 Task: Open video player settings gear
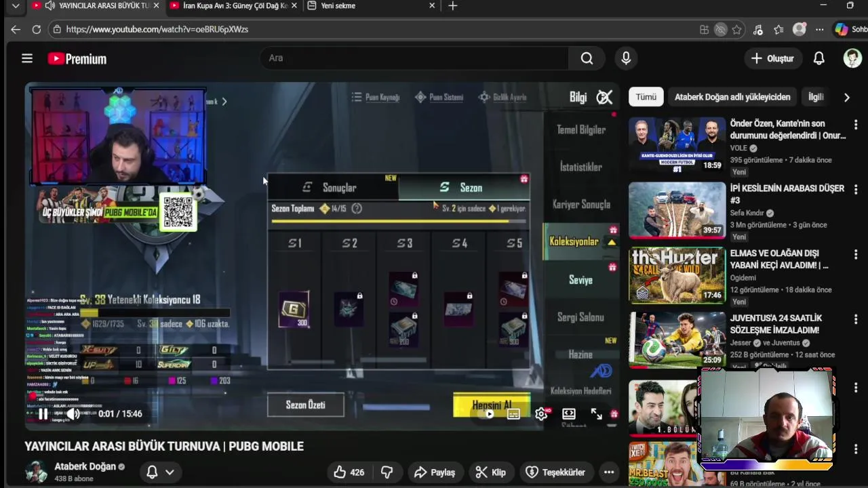(x=541, y=413)
